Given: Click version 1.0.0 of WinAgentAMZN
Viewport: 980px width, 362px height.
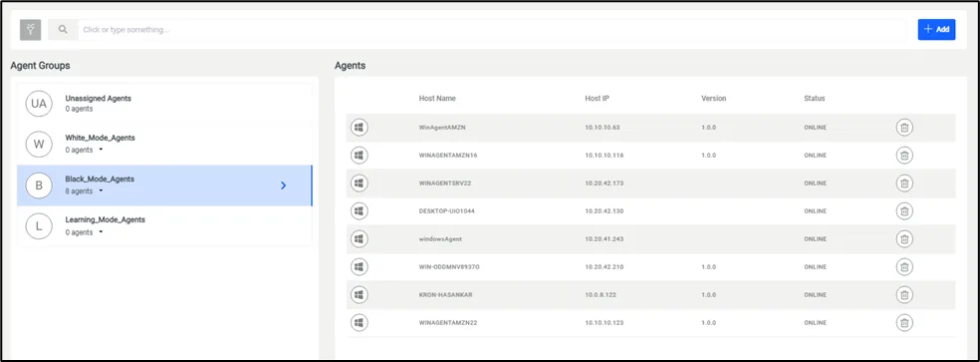Looking at the screenshot, I should tap(709, 127).
